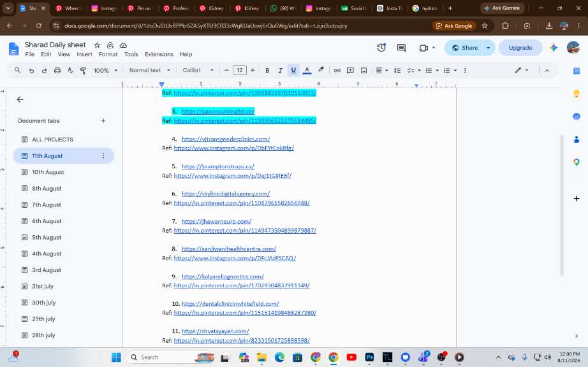Open the Normal text style dropdown
This screenshot has width=588, height=367.
pyautogui.click(x=150, y=70)
